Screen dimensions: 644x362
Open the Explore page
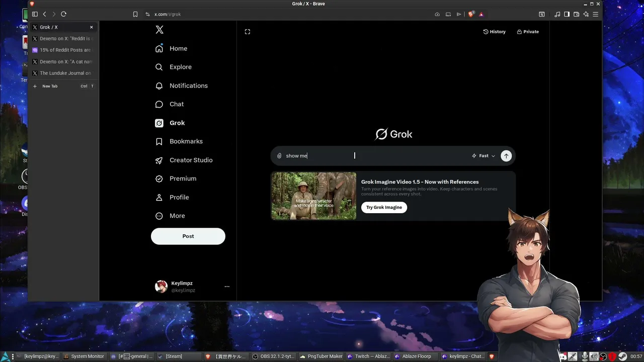pos(174,67)
